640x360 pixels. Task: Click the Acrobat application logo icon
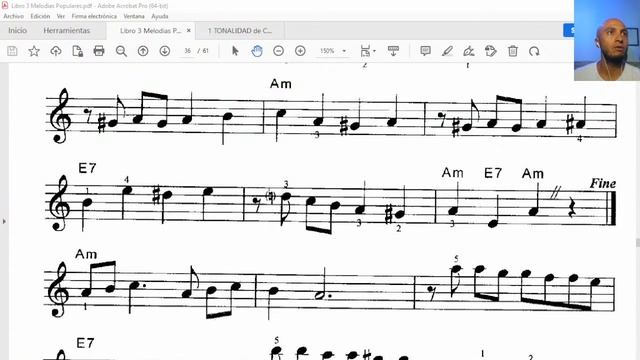[5, 5]
